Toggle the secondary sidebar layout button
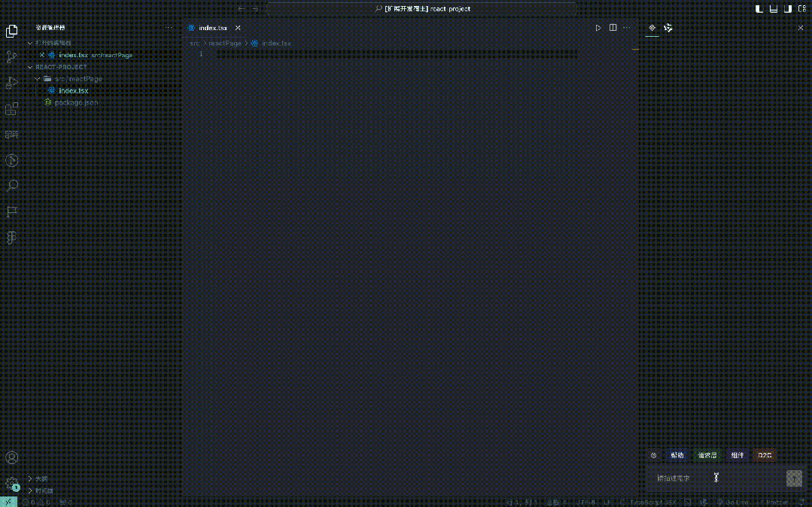This screenshot has height=507, width=812. click(787, 8)
